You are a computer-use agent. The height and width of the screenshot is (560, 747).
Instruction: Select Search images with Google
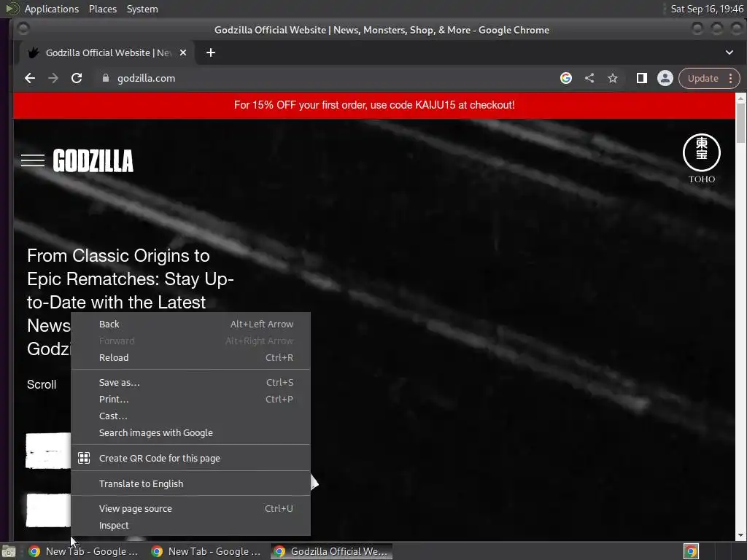(190, 432)
